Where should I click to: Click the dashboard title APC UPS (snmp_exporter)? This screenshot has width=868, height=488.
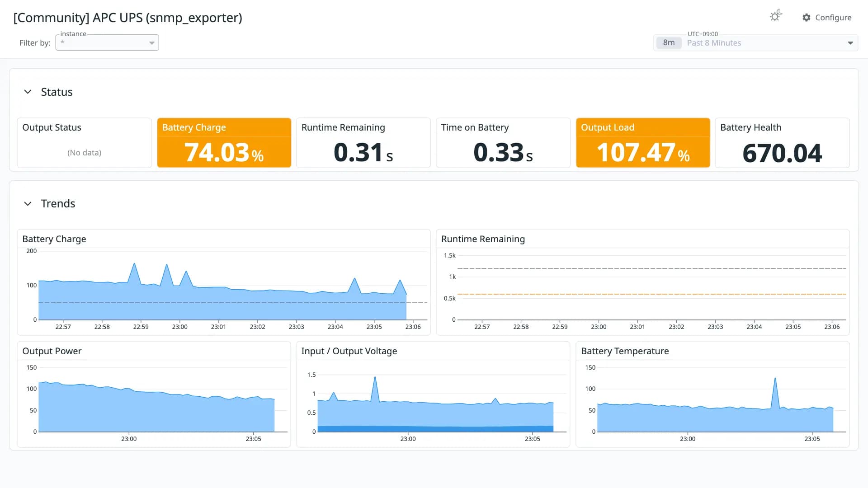pos(128,18)
